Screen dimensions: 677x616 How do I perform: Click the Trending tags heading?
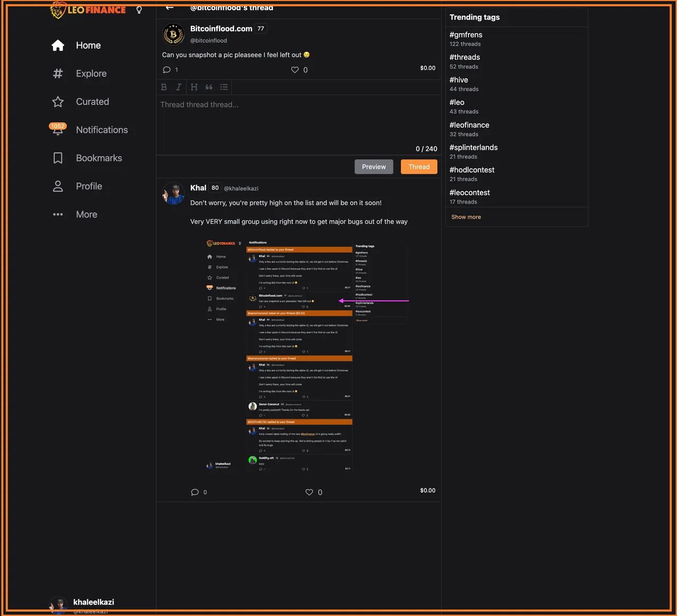click(474, 17)
